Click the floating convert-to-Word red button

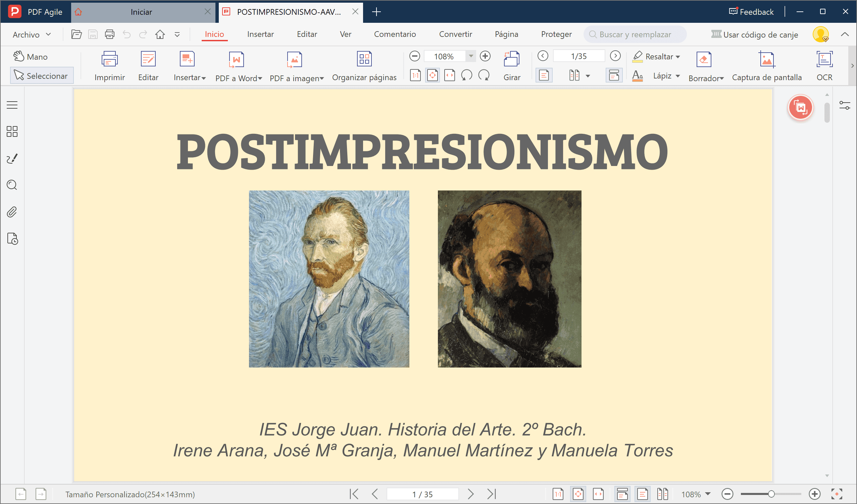800,108
